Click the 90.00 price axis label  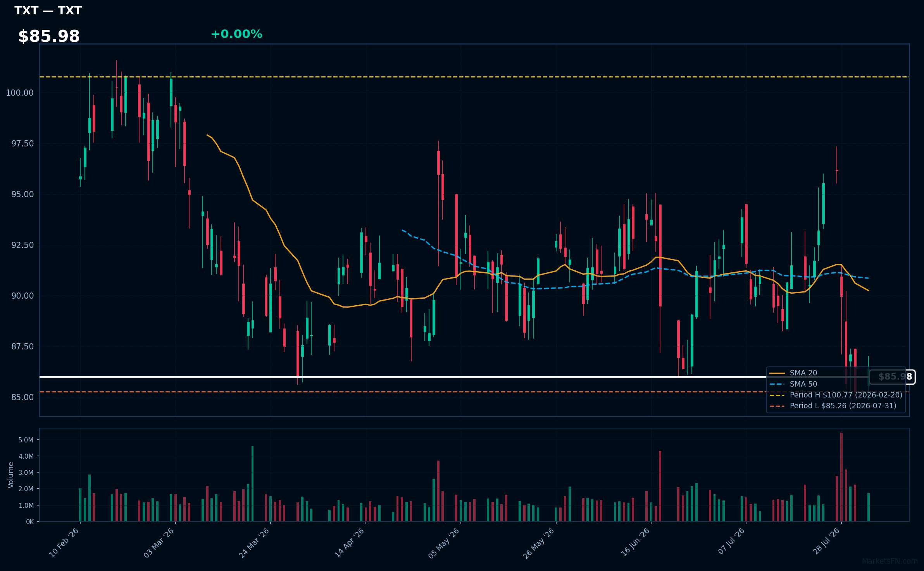pyautogui.click(x=22, y=296)
